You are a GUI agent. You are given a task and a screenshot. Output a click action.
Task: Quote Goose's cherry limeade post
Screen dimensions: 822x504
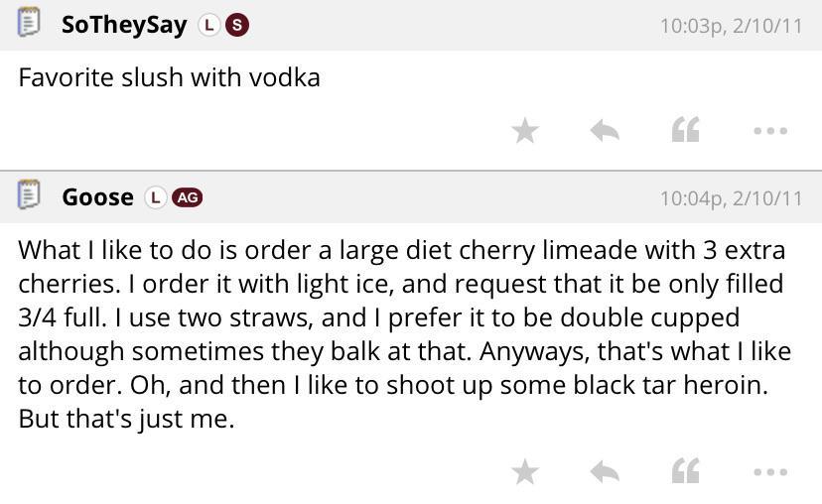tap(686, 471)
